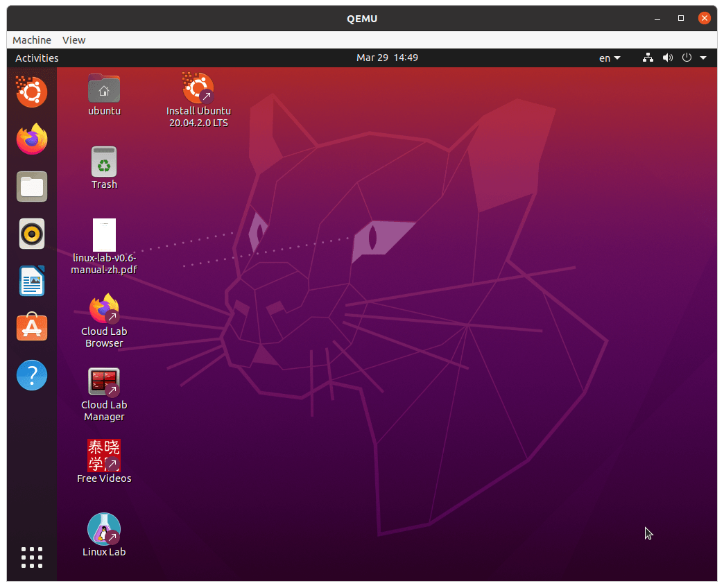Open Ubuntu Software store in dock

click(31, 327)
